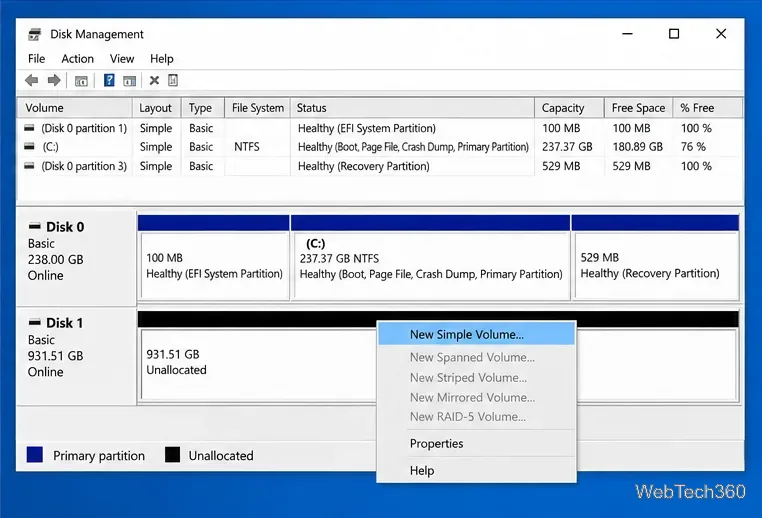This screenshot has width=762, height=518.
Task: Sort by the Type column header
Action: click(x=203, y=108)
